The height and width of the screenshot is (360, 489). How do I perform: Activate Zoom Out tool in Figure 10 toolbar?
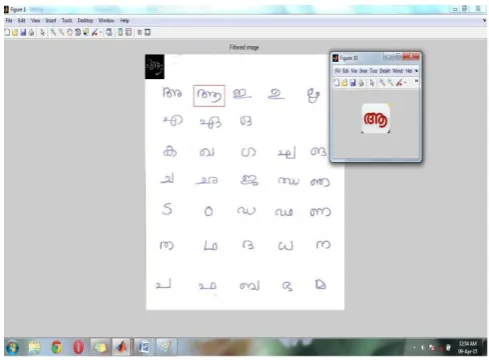coord(390,83)
